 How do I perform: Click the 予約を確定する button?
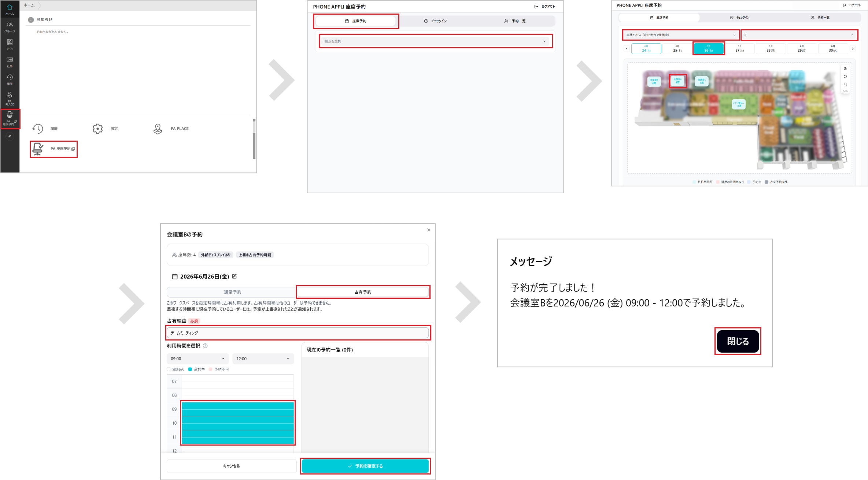(x=365, y=466)
